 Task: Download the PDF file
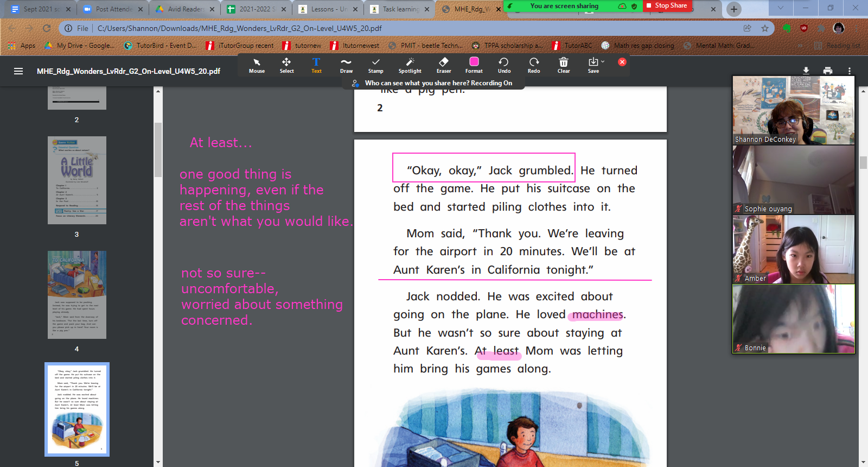pos(806,71)
